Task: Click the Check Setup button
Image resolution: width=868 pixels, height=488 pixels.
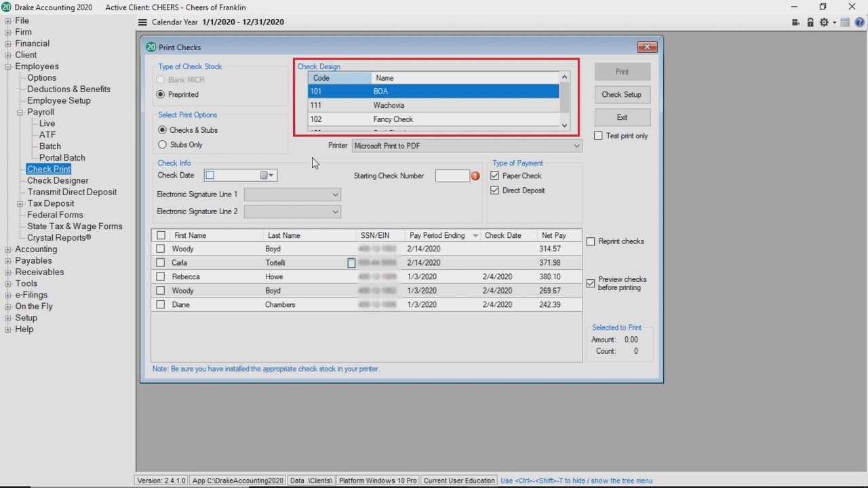Action: click(623, 95)
